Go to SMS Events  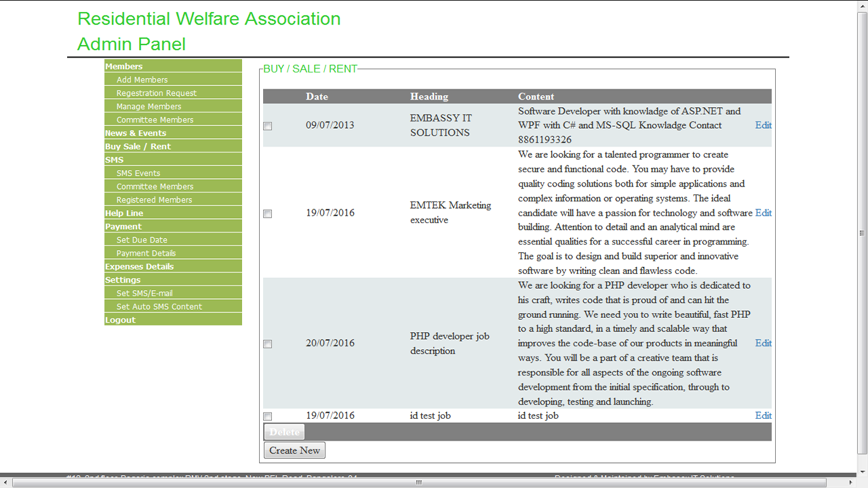pyautogui.click(x=173, y=173)
